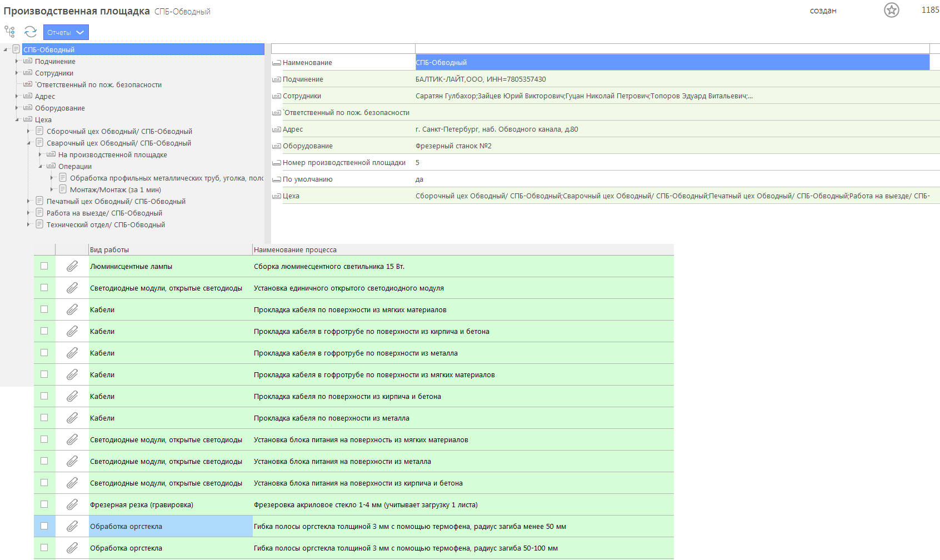The height and width of the screenshot is (560, 940).
Task: Click attachment icon for Установка единичного открытого светодиодного модуля
Action: pos(72,288)
